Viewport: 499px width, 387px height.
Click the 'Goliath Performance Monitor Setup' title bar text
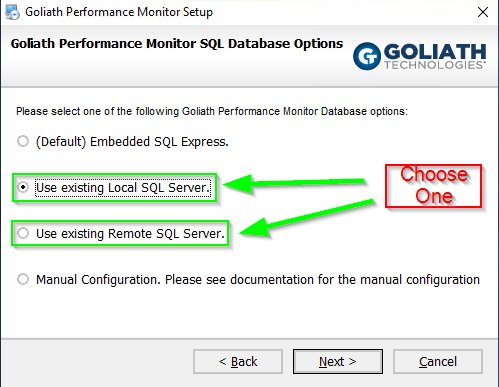[x=119, y=12]
